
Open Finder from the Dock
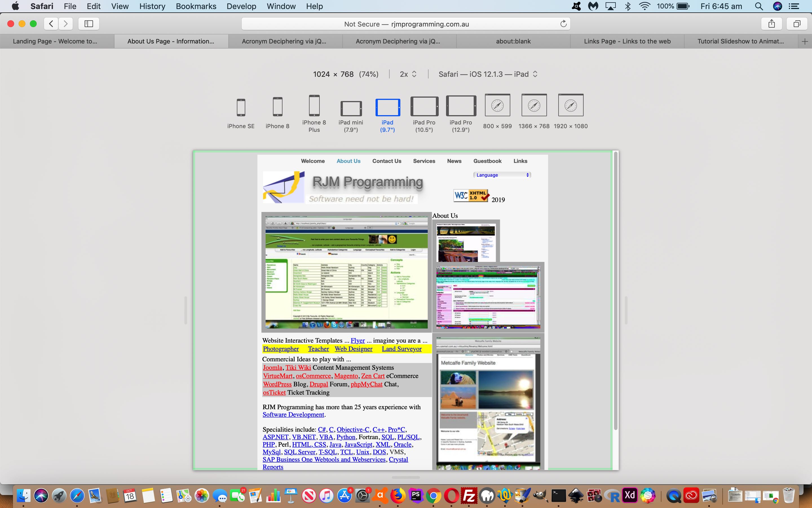click(23, 496)
